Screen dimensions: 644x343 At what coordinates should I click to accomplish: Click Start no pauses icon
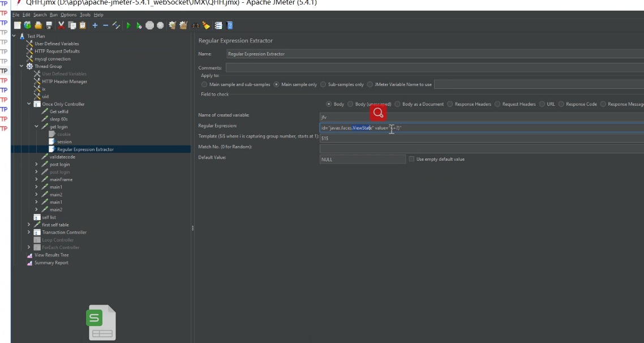(x=139, y=25)
